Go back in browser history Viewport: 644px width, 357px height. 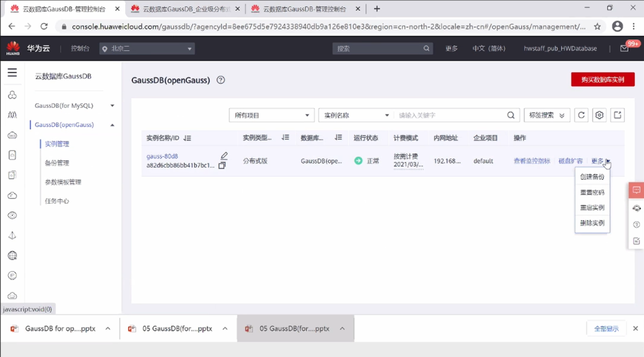[12, 26]
